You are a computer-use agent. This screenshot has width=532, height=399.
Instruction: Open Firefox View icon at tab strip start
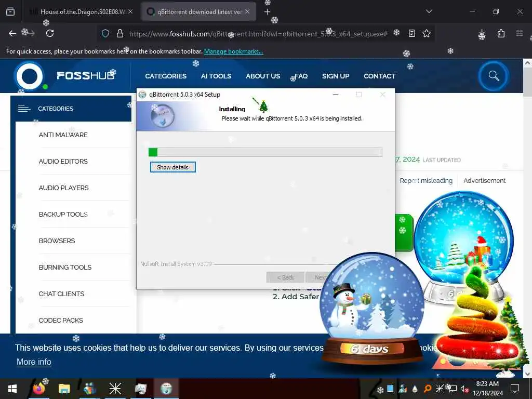coord(10,11)
